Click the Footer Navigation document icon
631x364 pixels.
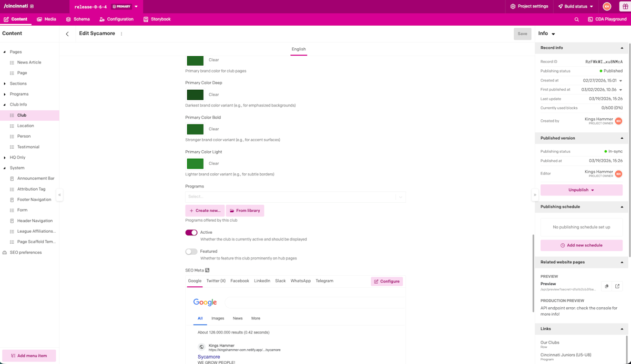[12, 200]
